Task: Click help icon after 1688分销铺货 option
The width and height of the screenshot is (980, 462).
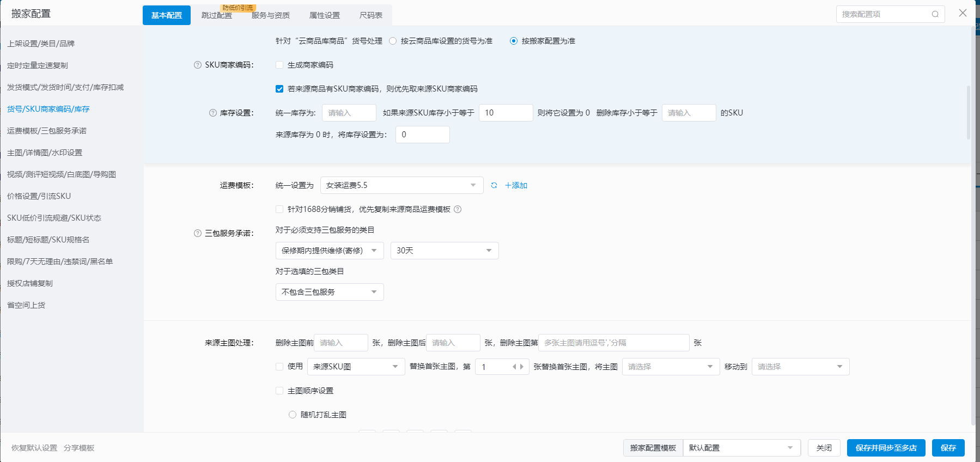Action: (x=458, y=209)
